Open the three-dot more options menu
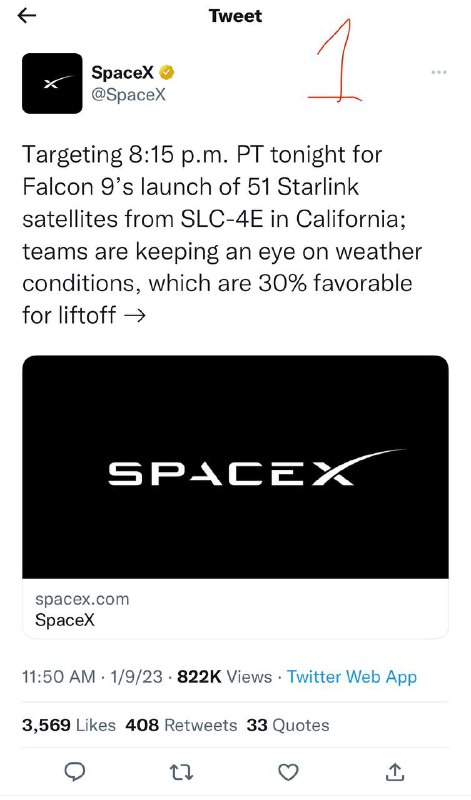Viewport: 471px width, 800px height. pyautogui.click(x=439, y=72)
